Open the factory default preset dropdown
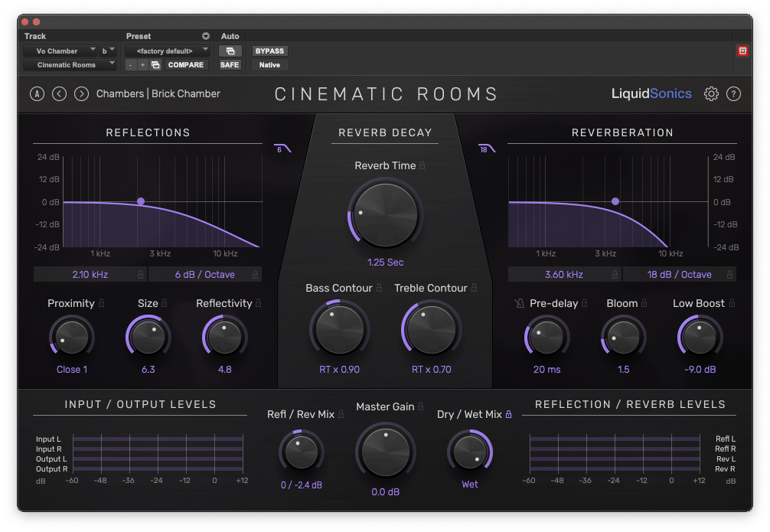The image size is (770, 532). coord(168,51)
